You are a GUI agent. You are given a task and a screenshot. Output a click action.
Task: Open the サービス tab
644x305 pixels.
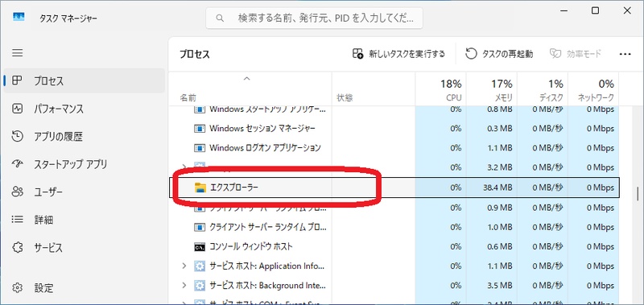click(x=84, y=248)
